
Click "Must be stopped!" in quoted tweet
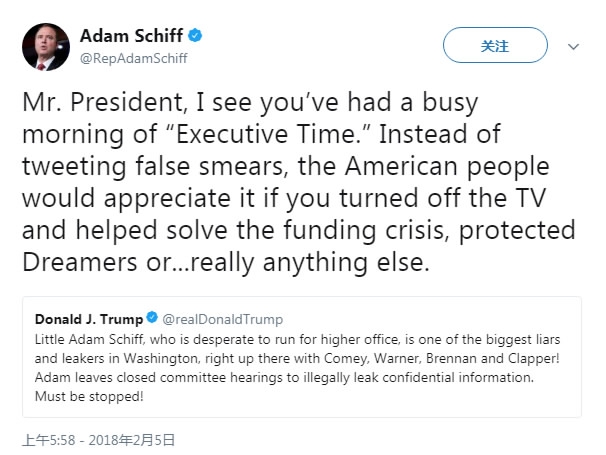pos(87,396)
